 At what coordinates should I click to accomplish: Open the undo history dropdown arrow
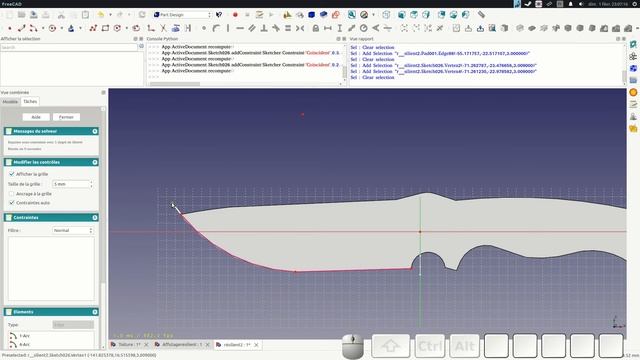click(110, 15)
